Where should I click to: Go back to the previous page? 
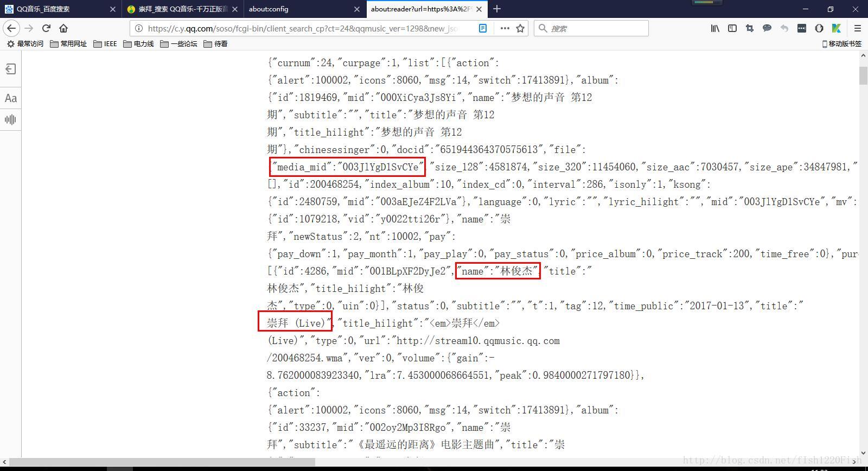point(11,28)
